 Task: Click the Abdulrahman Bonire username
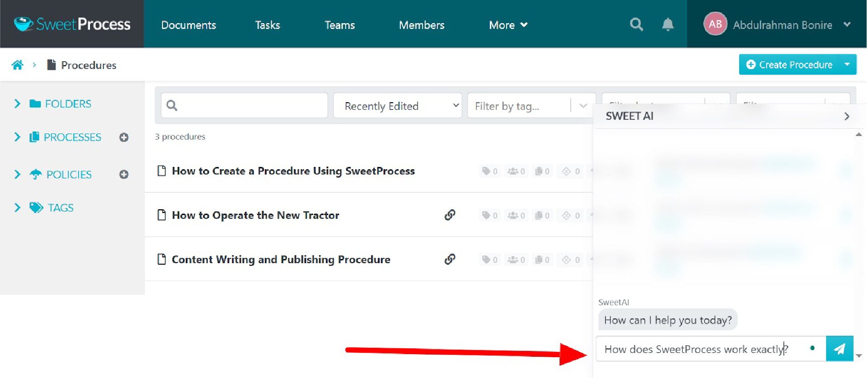coord(782,25)
